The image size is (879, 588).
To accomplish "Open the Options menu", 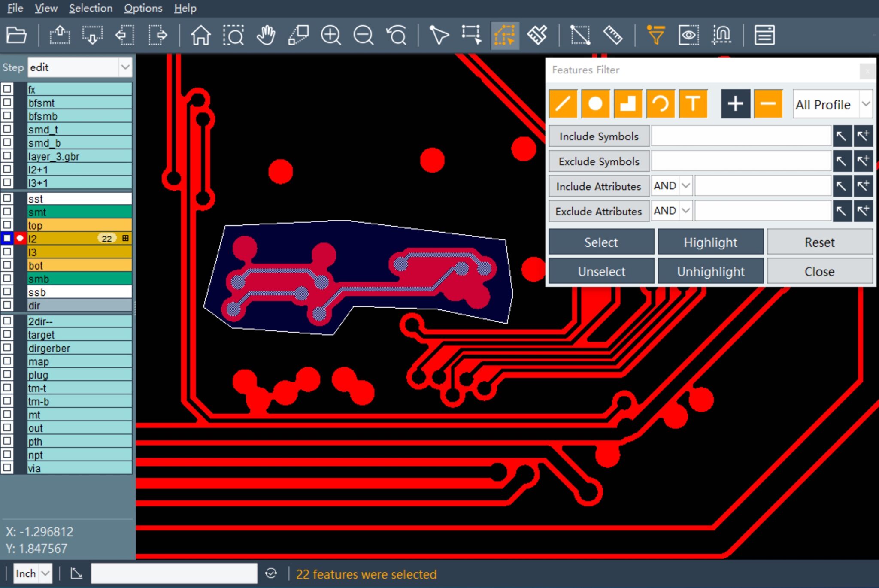I will (x=143, y=8).
